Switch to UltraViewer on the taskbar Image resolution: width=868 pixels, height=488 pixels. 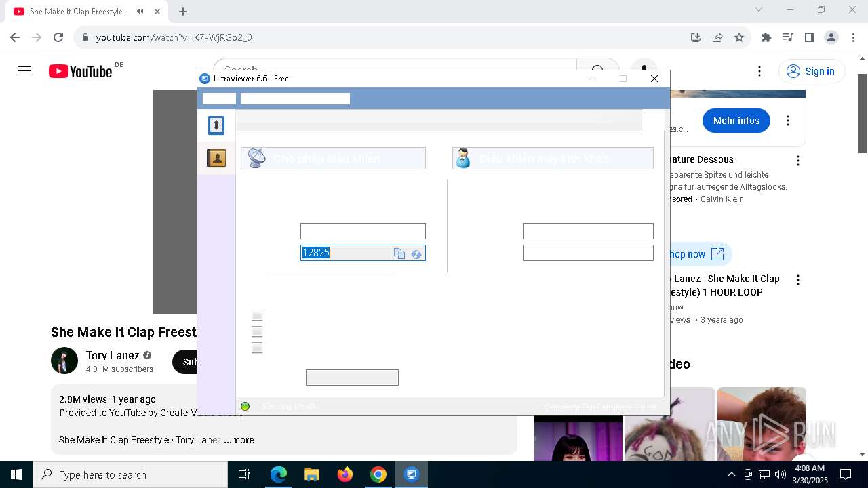(412, 474)
